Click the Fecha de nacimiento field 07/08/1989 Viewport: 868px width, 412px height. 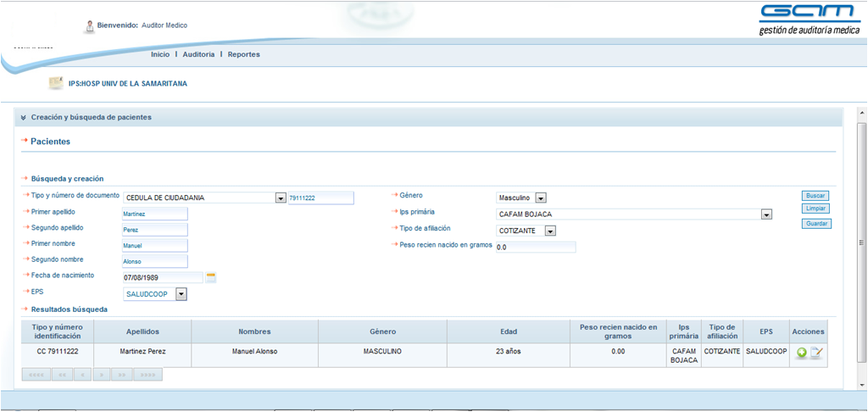tap(163, 277)
